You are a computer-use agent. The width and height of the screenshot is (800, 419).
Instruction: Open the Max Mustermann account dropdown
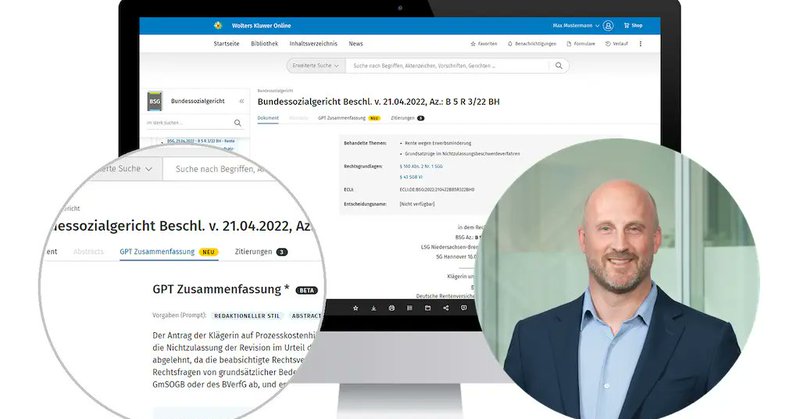point(576,26)
